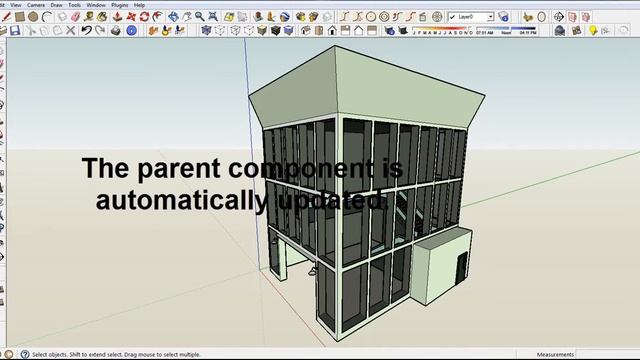The image size is (640, 360).
Task: Click the Save floppy disk icon
Action: point(15,31)
